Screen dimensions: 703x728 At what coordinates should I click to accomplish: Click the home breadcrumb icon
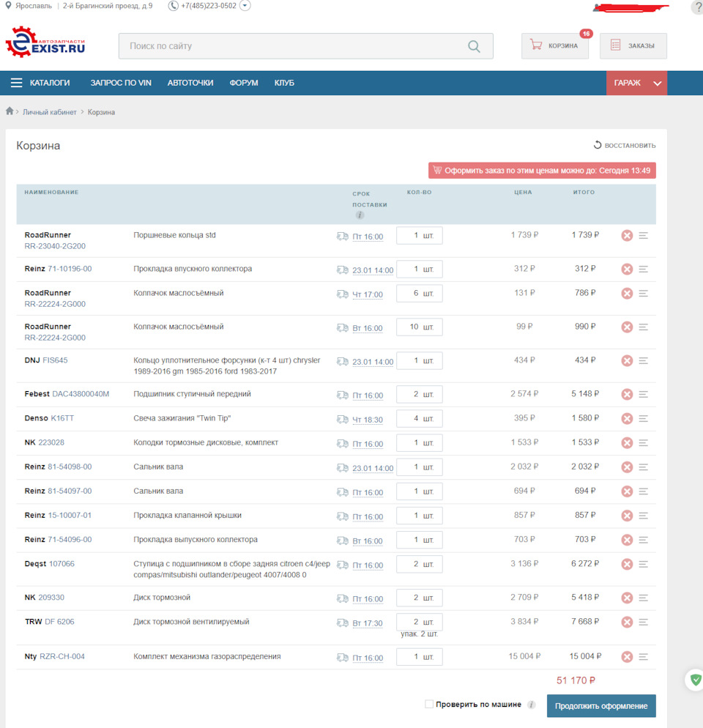[10, 111]
